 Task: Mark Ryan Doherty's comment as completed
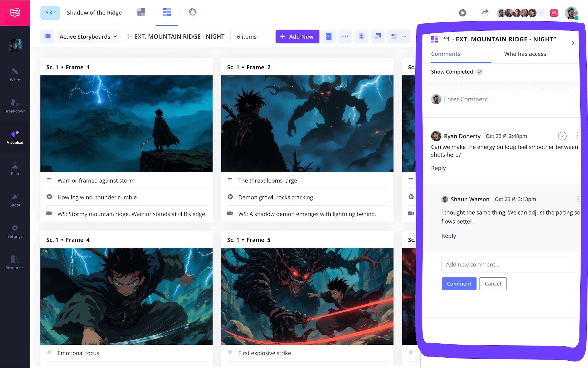point(562,136)
